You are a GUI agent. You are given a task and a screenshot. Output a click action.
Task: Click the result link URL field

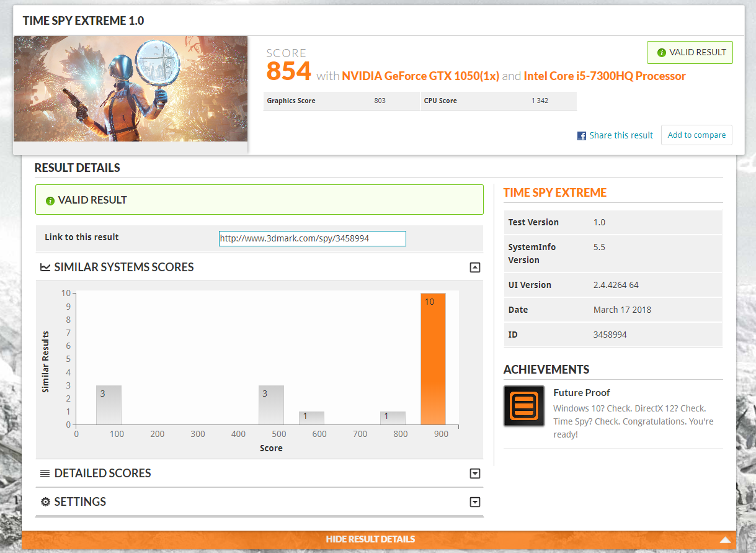click(x=313, y=238)
